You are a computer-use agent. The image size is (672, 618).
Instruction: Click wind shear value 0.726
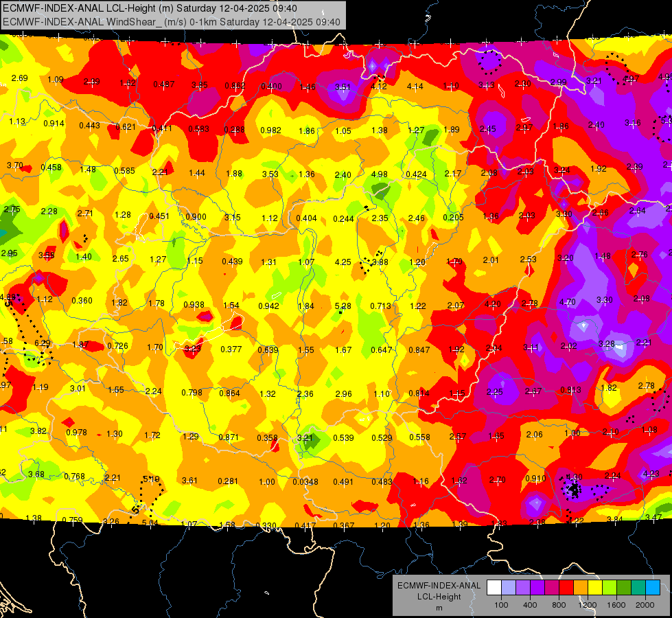coord(118,345)
